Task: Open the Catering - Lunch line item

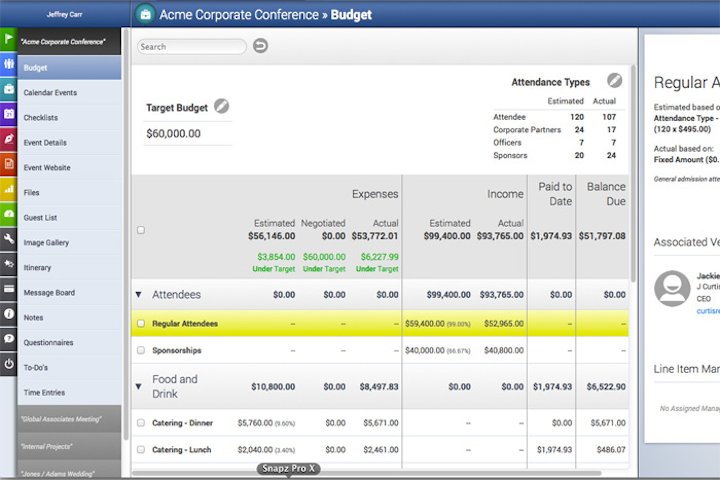Action: click(x=183, y=450)
